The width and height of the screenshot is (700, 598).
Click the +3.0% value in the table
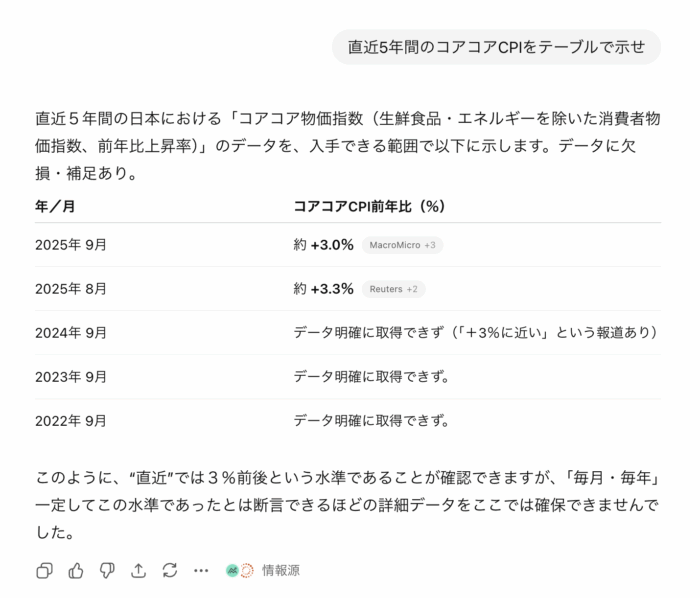[x=332, y=245]
